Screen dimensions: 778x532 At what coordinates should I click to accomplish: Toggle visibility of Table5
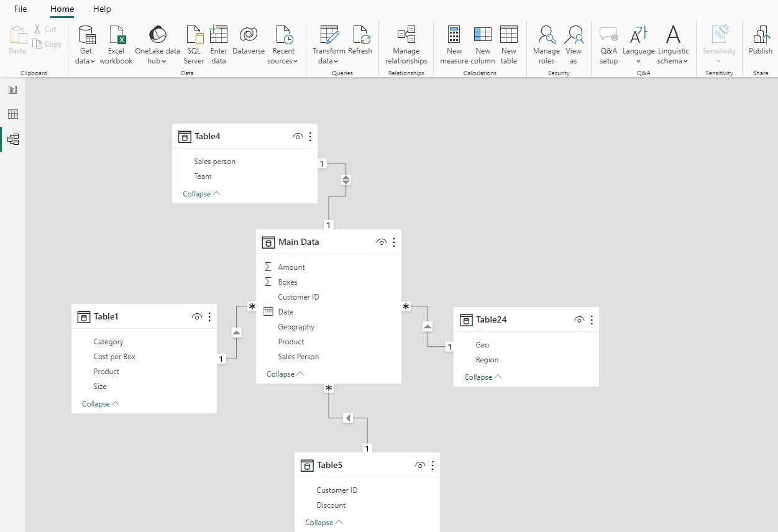pyautogui.click(x=420, y=465)
